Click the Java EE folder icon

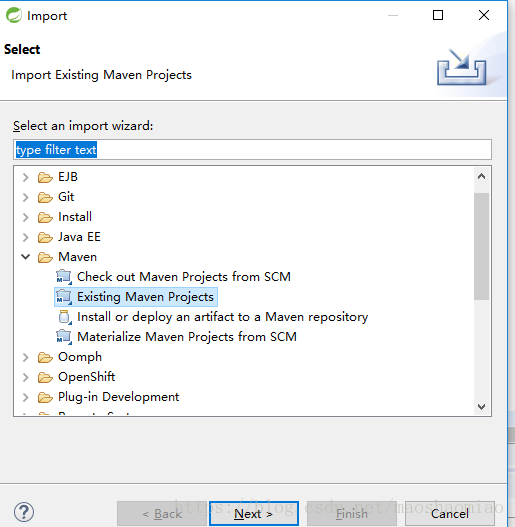[x=45, y=237]
